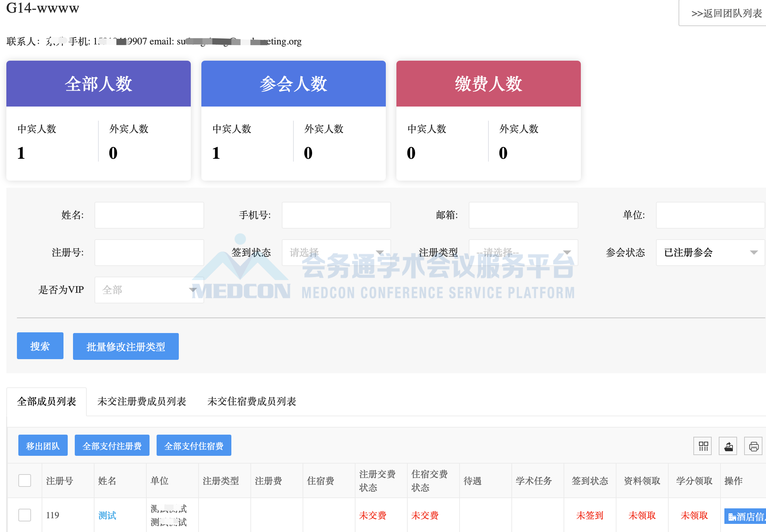Click 学分领取 column header

694,480
